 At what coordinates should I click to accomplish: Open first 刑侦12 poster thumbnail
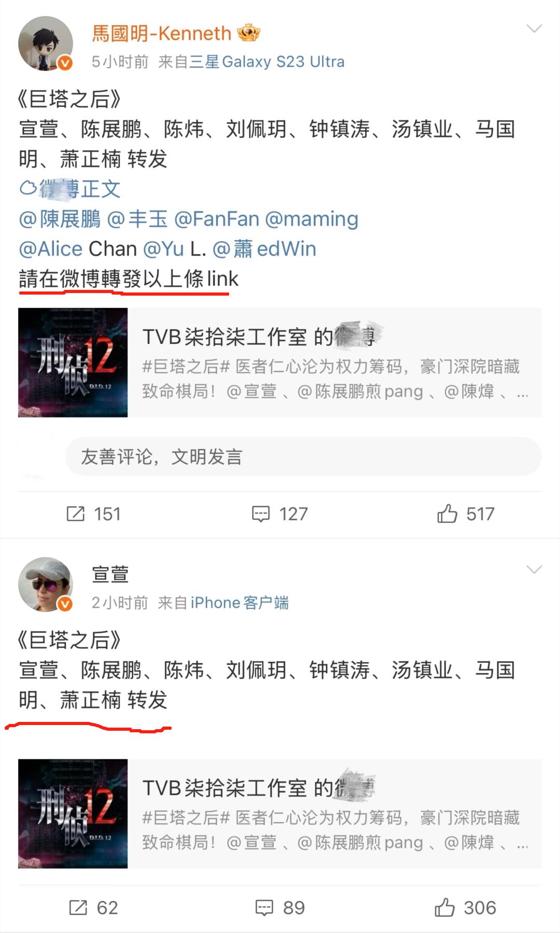(73, 363)
